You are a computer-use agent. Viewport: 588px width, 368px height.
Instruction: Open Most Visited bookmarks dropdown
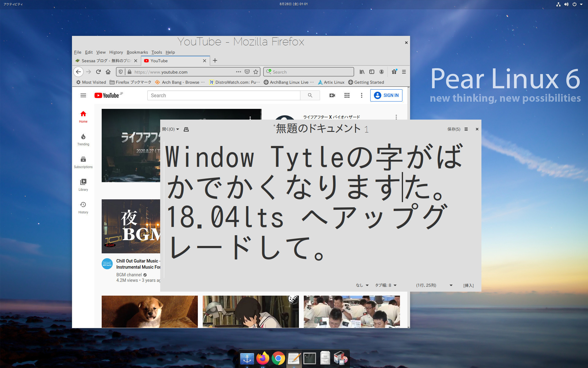(x=91, y=82)
